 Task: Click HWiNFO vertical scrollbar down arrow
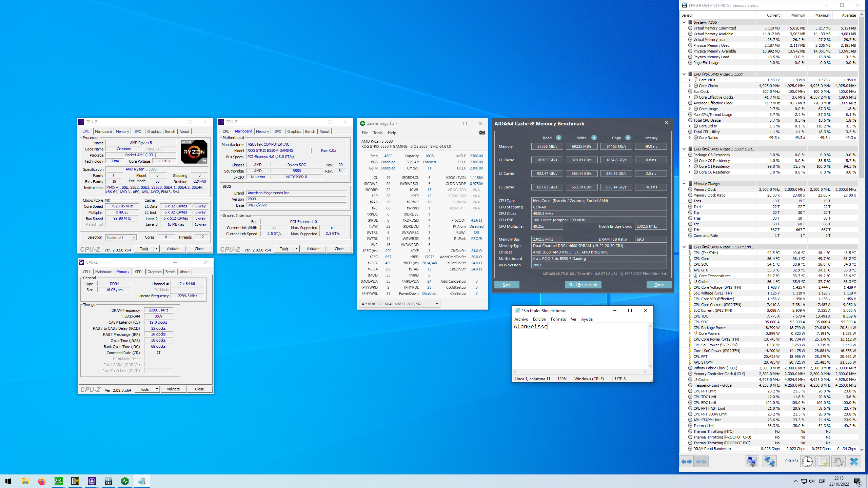pos(862,449)
